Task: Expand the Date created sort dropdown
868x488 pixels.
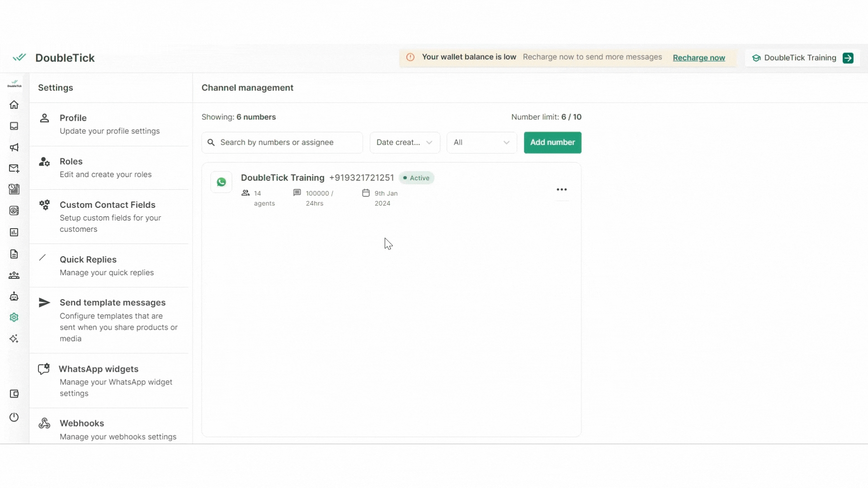Action: click(405, 142)
